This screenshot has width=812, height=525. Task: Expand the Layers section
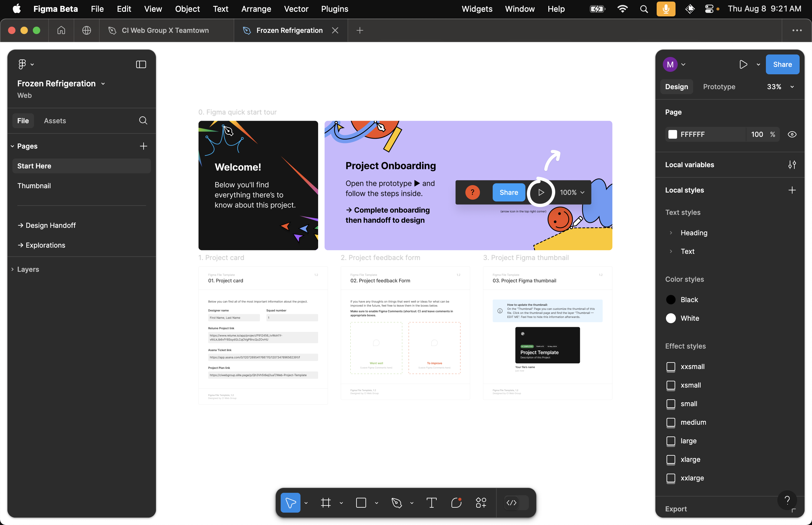[x=13, y=269]
